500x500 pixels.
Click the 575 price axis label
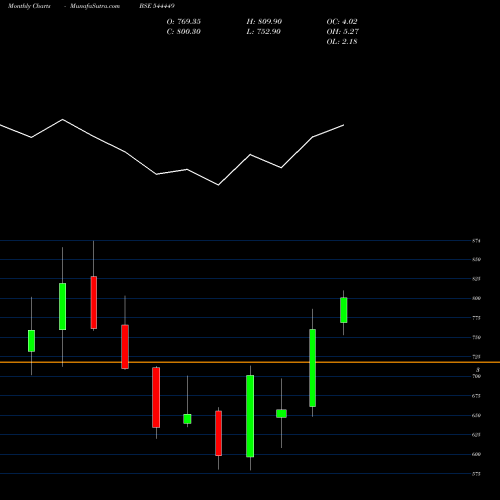(476, 474)
